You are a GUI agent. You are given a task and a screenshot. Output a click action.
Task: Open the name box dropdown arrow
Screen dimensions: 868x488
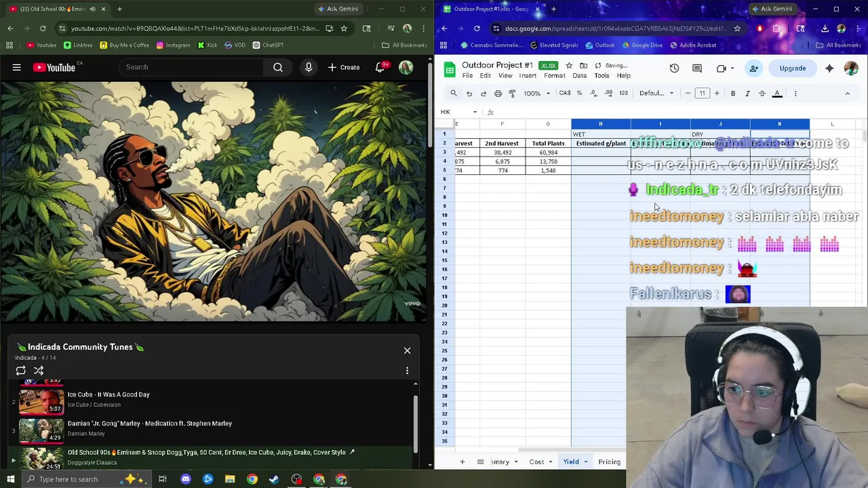[475, 112]
